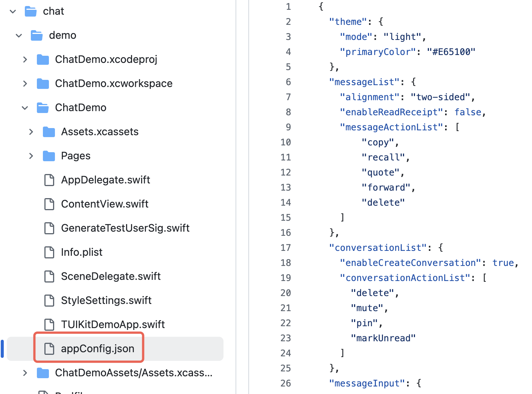This screenshot has height=394, width=532.
Task: Click the StyleSettings.swift file icon
Action: pos(49,301)
